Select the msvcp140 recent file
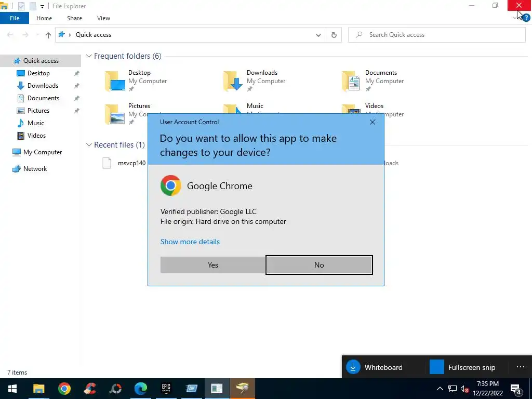The image size is (532, 399). coord(131,163)
